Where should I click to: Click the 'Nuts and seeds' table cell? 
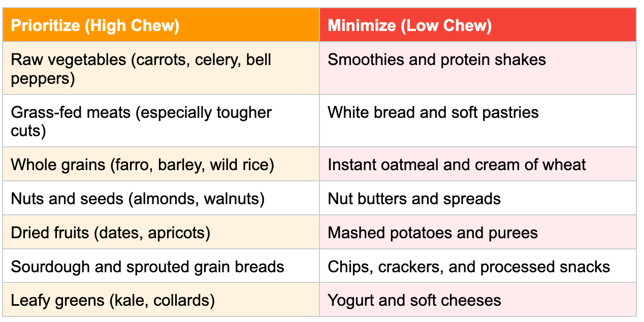(x=160, y=199)
